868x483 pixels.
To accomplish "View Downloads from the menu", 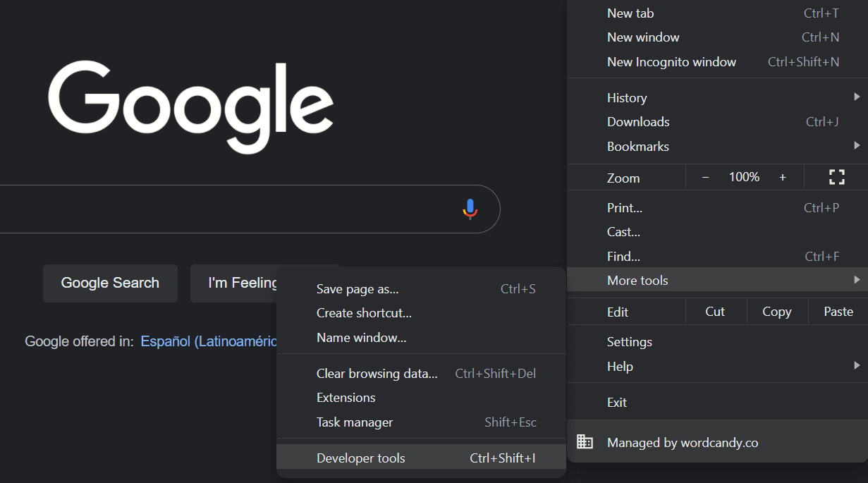I will pyautogui.click(x=638, y=121).
